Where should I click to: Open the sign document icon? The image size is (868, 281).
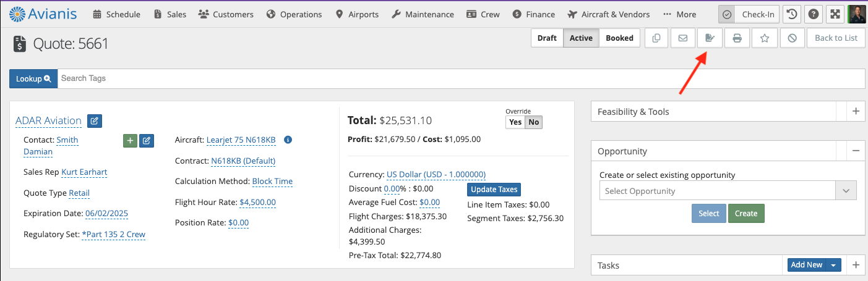(x=710, y=38)
